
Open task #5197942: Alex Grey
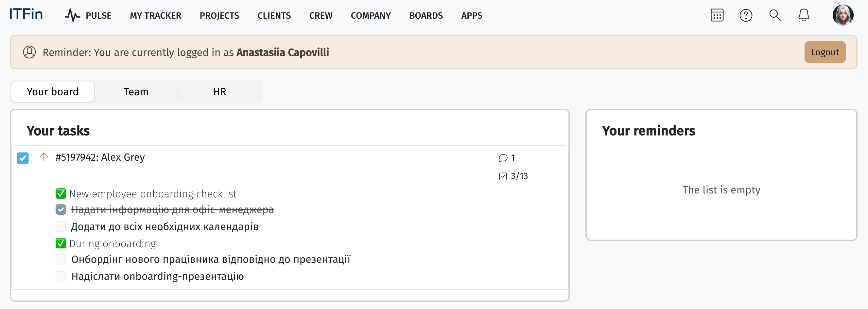[x=100, y=157]
